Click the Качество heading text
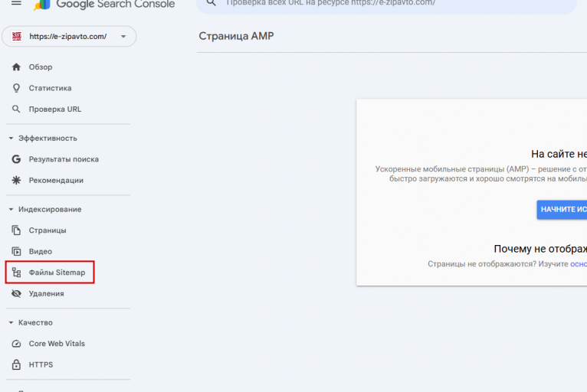The width and height of the screenshot is (587, 392). point(35,322)
